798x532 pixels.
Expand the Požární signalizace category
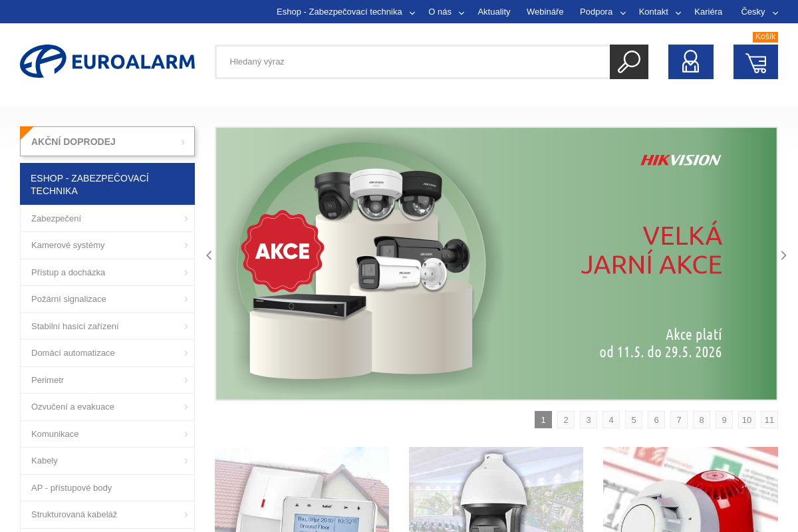point(107,299)
